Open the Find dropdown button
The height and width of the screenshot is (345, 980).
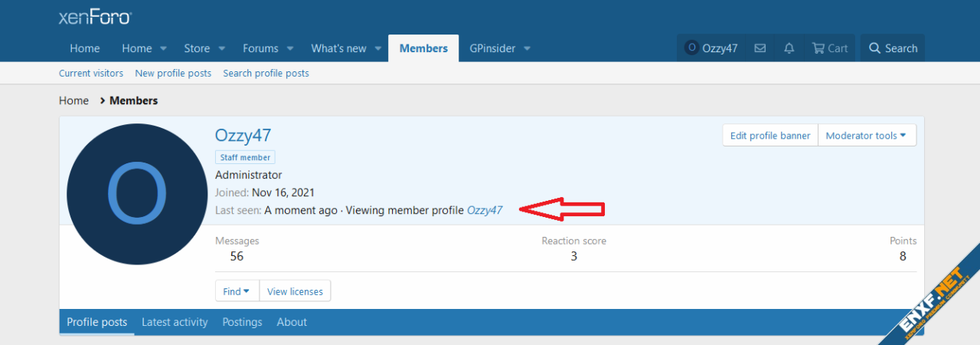tap(237, 291)
